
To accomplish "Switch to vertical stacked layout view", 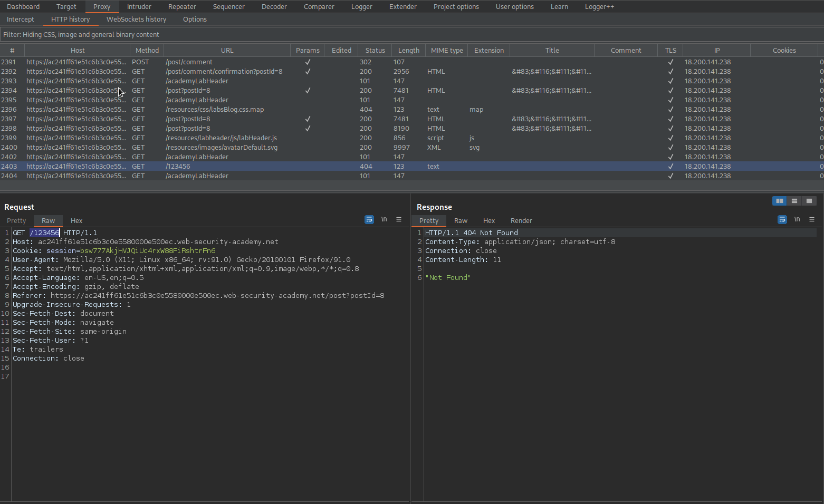I will tap(794, 201).
